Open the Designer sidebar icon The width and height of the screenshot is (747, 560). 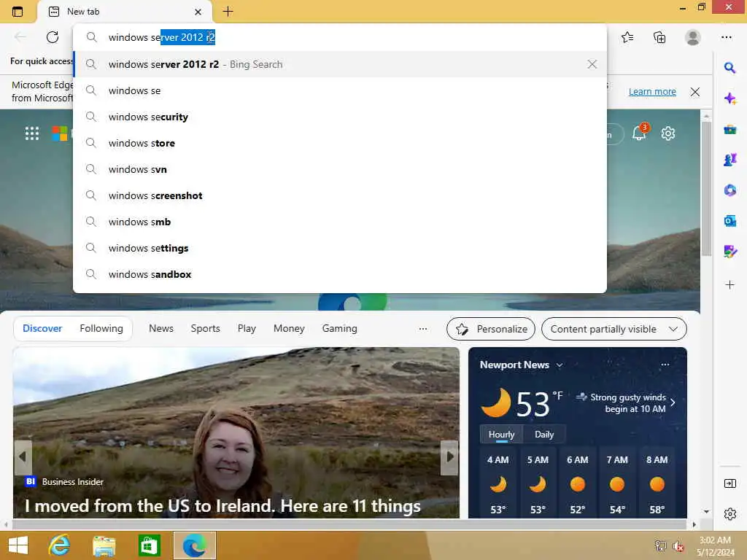729,252
